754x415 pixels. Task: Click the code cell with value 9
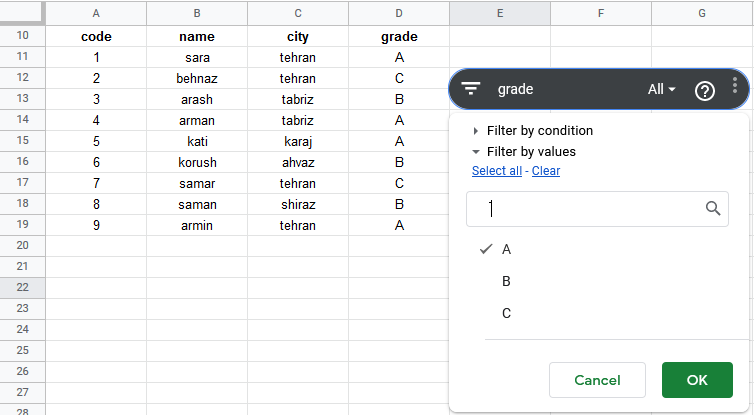[x=96, y=225]
